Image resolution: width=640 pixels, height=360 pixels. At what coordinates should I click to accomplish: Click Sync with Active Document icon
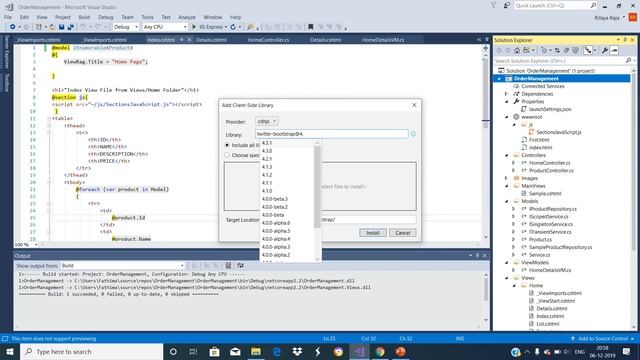coord(557,51)
